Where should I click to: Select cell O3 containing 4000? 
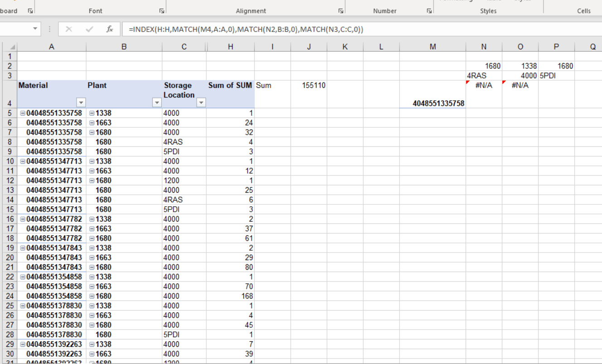[x=520, y=76]
